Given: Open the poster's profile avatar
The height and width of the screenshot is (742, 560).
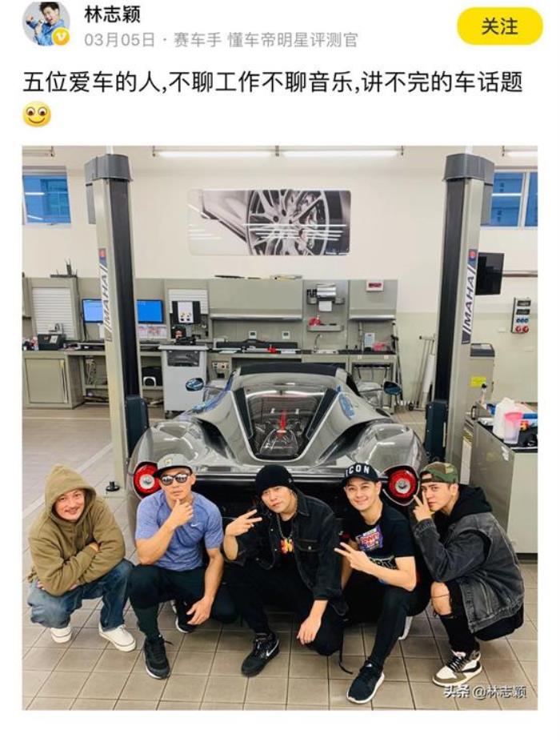Looking at the screenshot, I should point(46,23).
